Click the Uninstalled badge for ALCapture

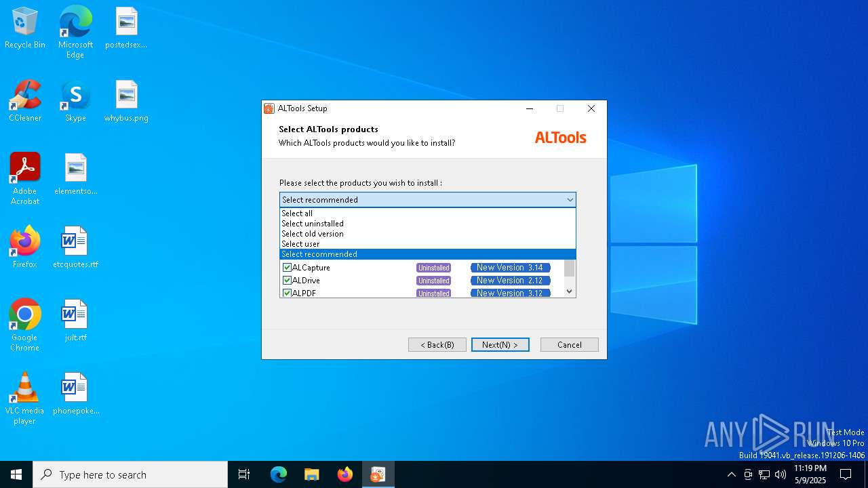pos(434,268)
